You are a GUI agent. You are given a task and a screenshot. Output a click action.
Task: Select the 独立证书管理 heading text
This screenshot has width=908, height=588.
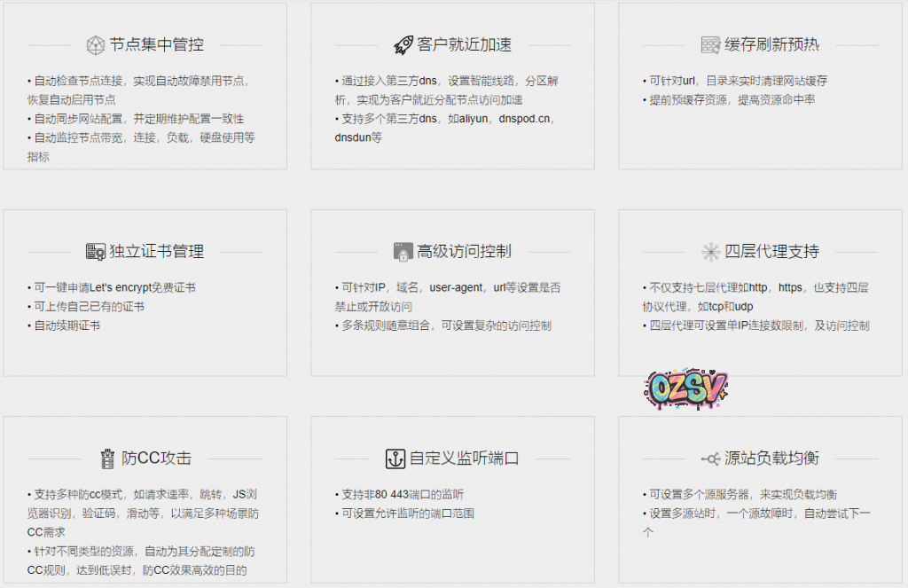point(157,252)
